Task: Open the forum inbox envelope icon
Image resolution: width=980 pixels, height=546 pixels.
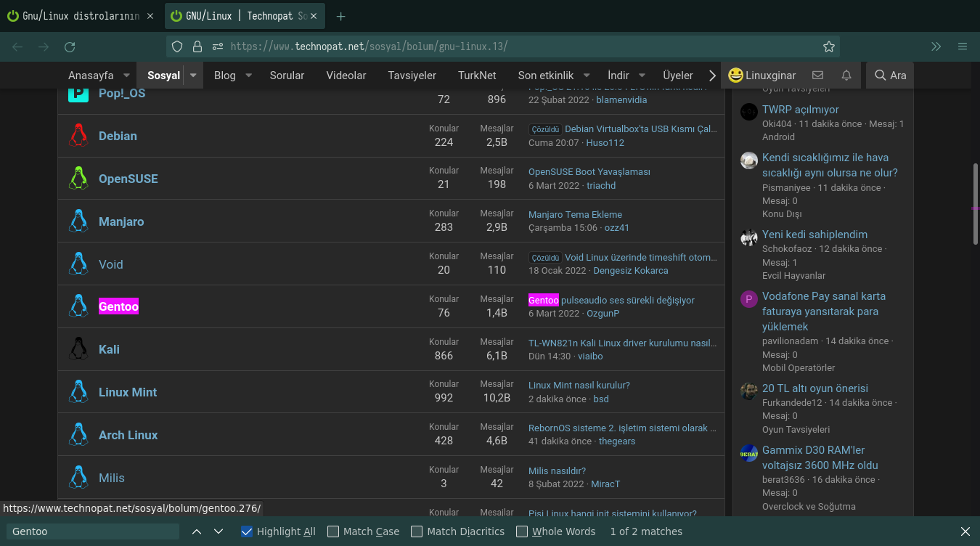Action: 817,75
